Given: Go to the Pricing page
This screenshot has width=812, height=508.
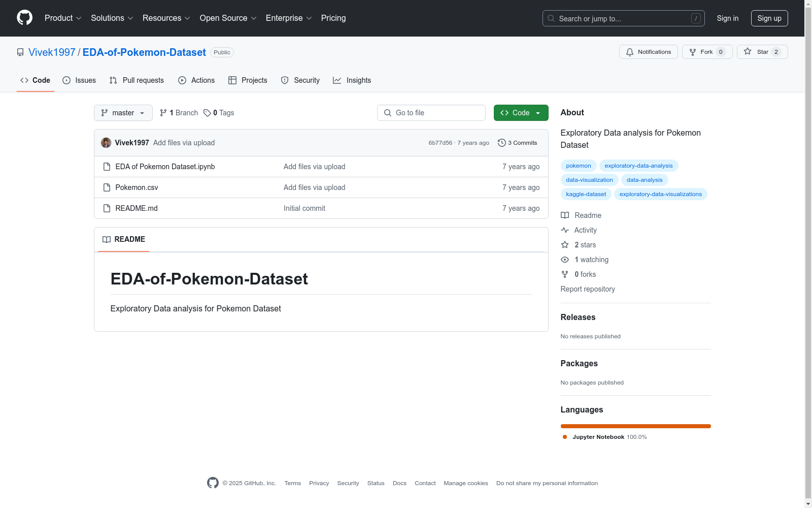Looking at the screenshot, I should pyautogui.click(x=333, y=18).
